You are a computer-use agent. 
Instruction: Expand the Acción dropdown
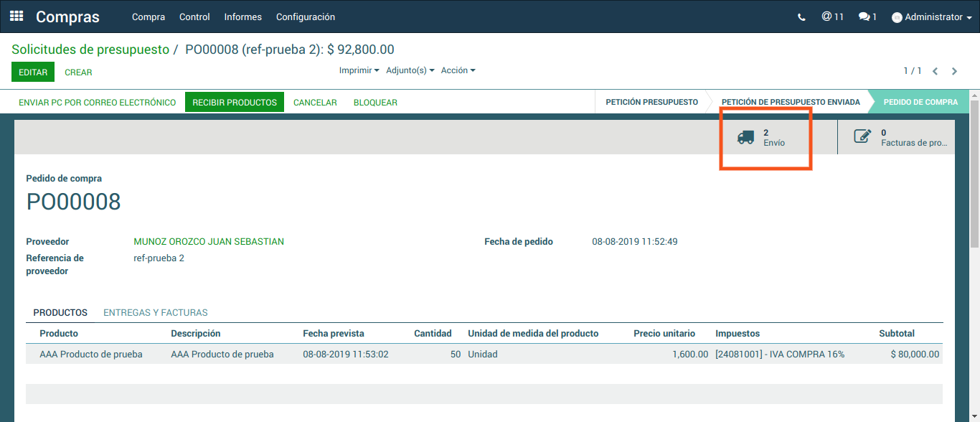click(458, 70)
